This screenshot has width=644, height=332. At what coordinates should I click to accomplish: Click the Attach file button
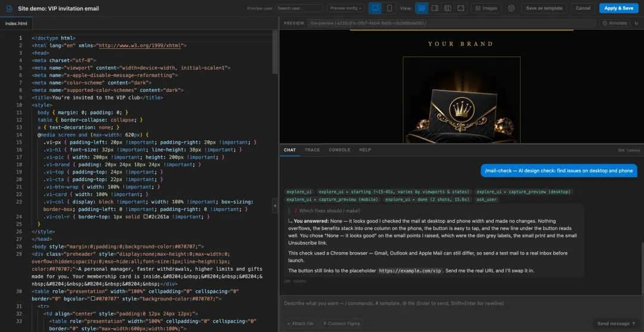(x=300, y=324)
